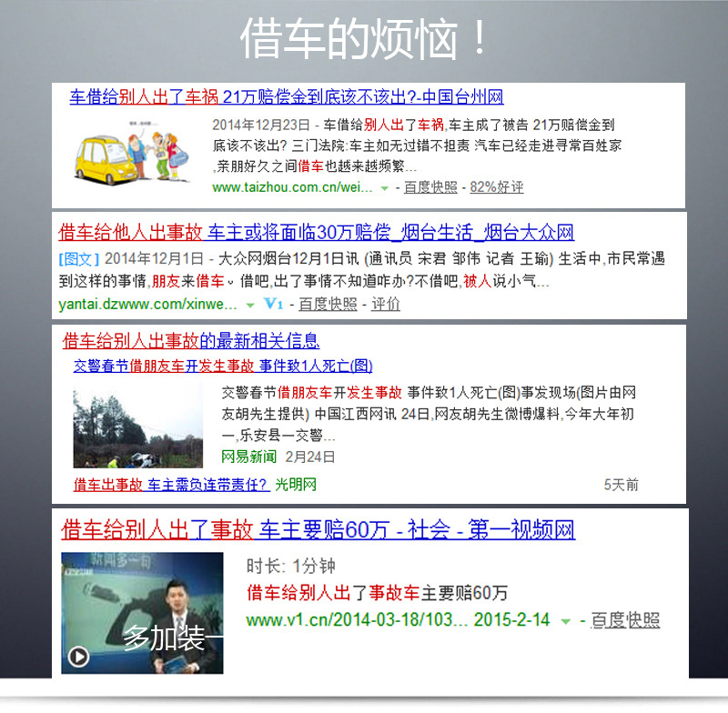Open the 交警春节借朋友车 accident news link
The height and width of the screenshot is (713, 728).
coord(223,366)
